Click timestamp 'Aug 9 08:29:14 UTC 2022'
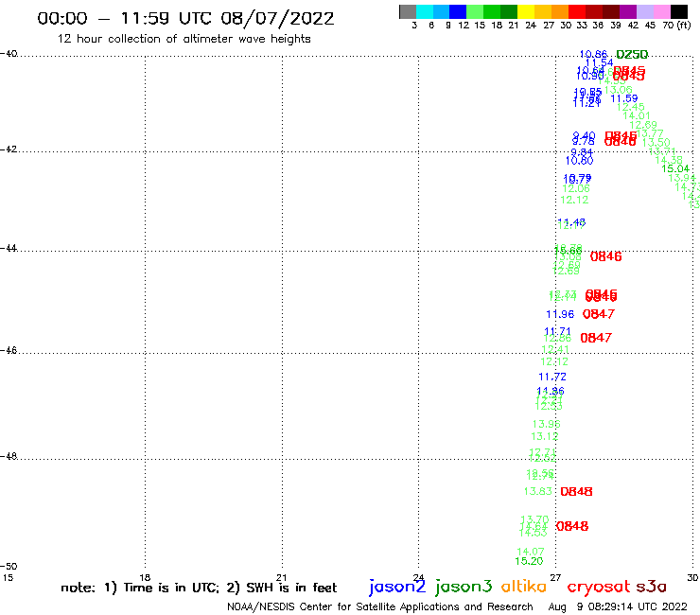 click(x=618, y=606)
